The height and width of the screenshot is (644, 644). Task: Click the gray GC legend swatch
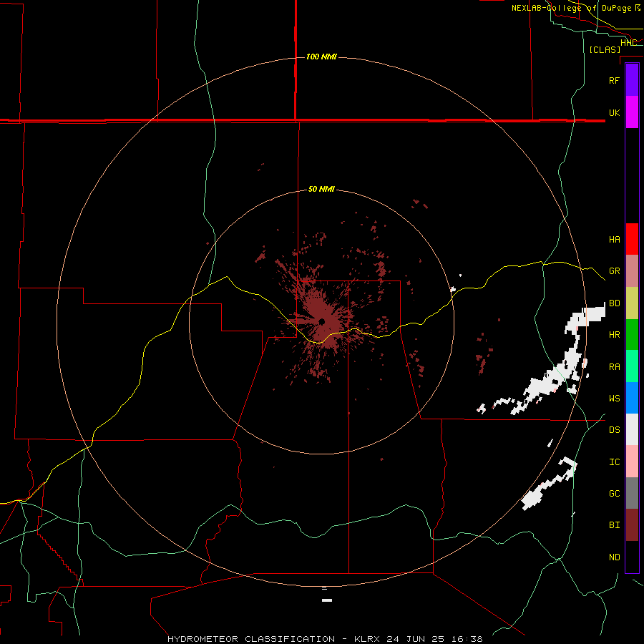632,493
